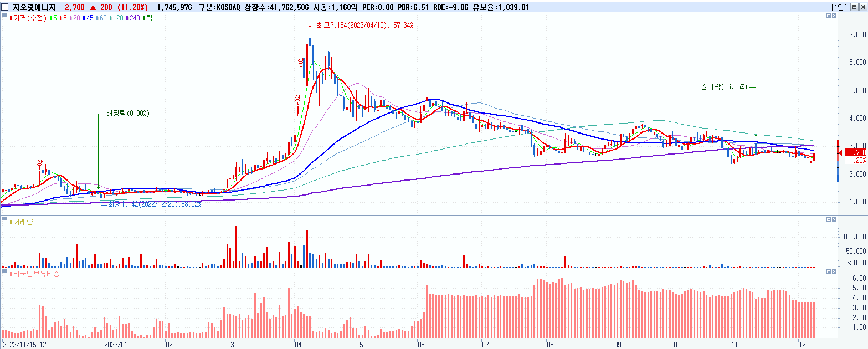
Task: Click the 100,000 volume axis label
Action: (854, 237)
